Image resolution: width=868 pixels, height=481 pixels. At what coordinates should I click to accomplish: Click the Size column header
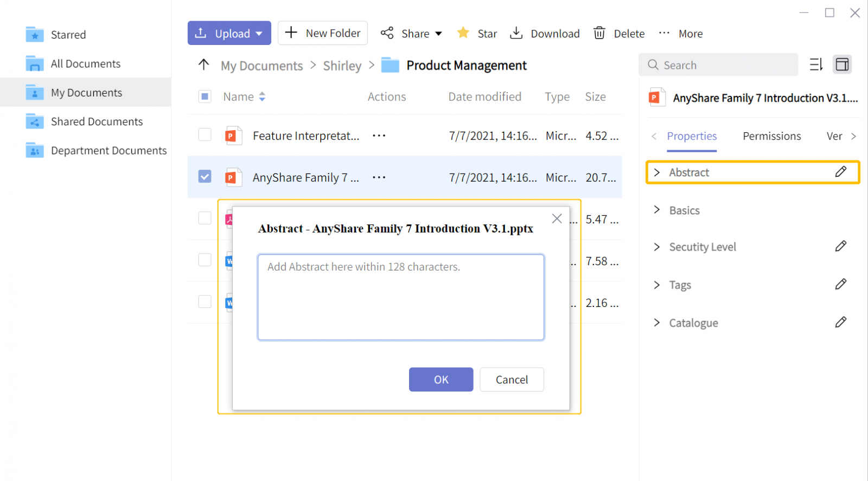tap(595, 97)
